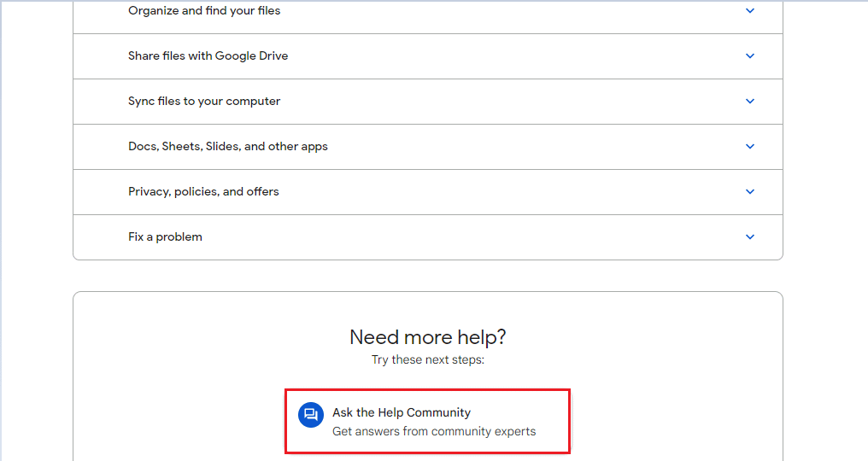Click "Organize and find your files" heading text

click(204, 10)
